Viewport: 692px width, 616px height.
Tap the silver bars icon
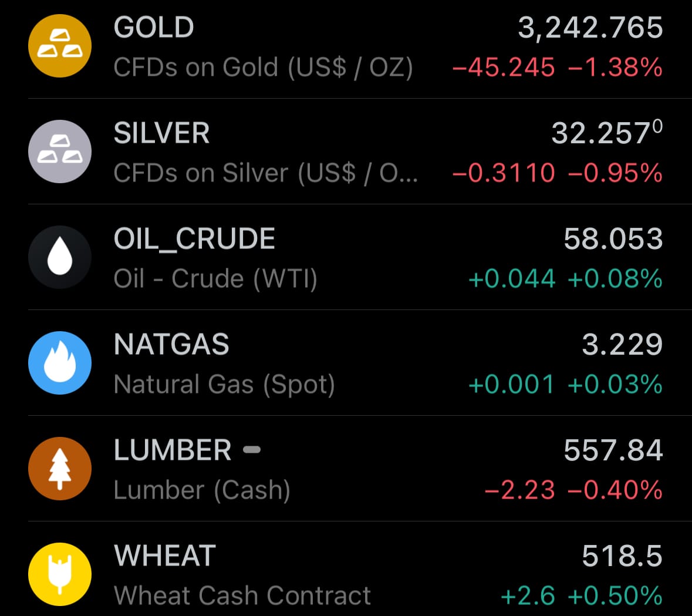pos(60,152)
